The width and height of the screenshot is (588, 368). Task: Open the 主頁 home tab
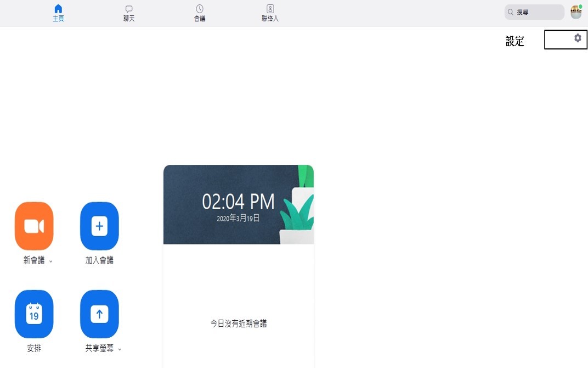click(58, 13)
